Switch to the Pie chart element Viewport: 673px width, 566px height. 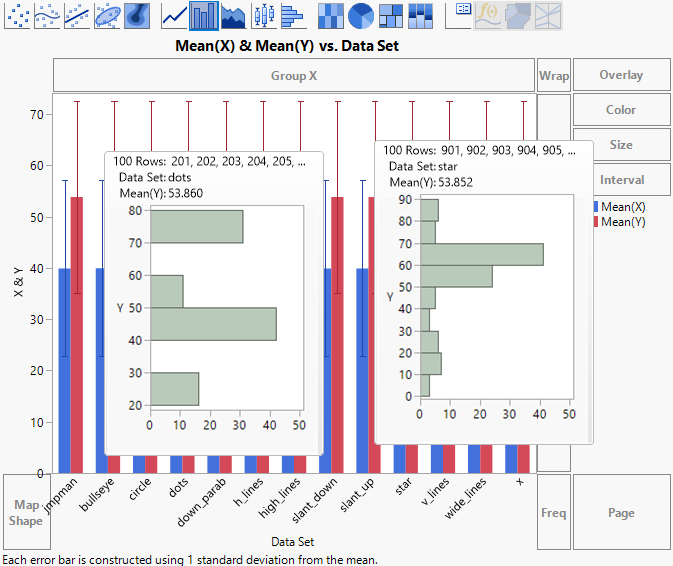coord(361,15)
